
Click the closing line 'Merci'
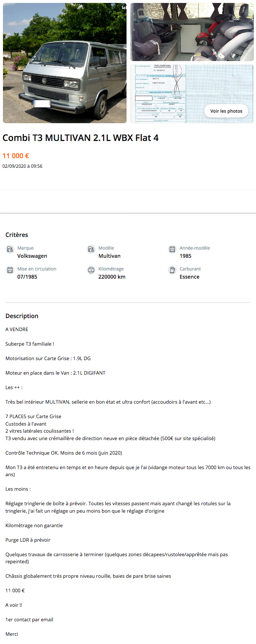pos(12,634)
